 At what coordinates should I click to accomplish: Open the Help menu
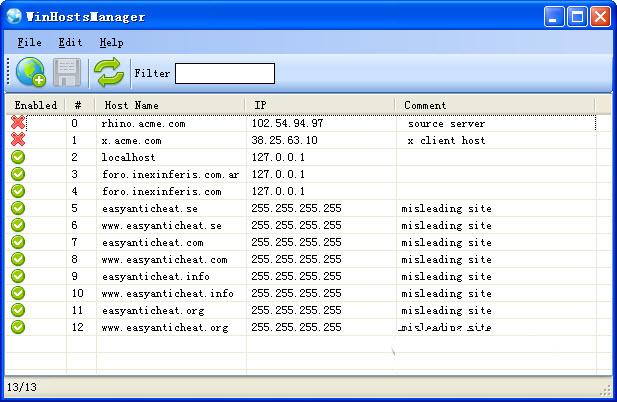(x=111, y=43)
